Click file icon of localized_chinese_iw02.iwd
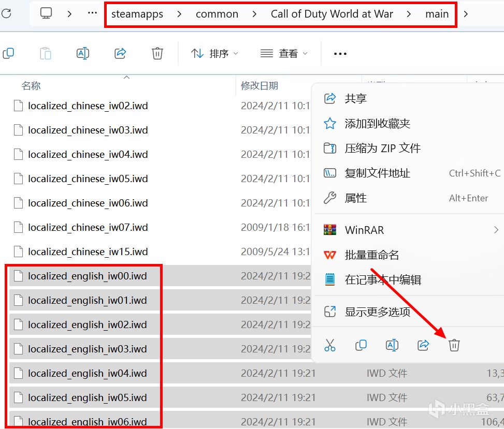 tap(18, 106)
